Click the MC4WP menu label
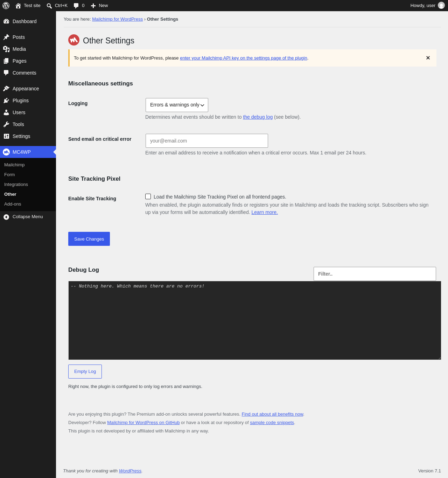 pyautogui.click(x=22, y=152)
